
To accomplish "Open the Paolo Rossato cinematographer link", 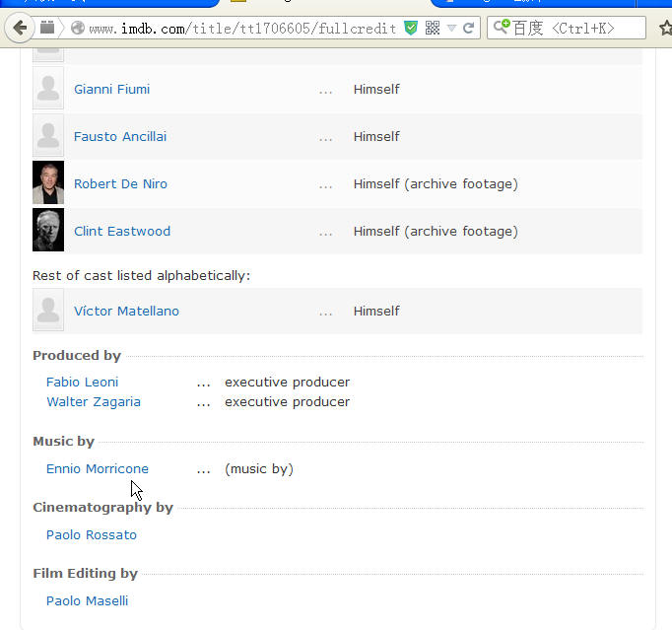I will coord(92,534).
